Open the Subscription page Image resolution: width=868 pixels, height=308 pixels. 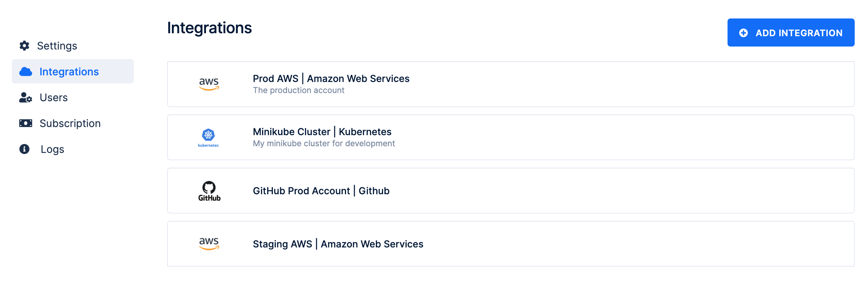pos(70,123)
